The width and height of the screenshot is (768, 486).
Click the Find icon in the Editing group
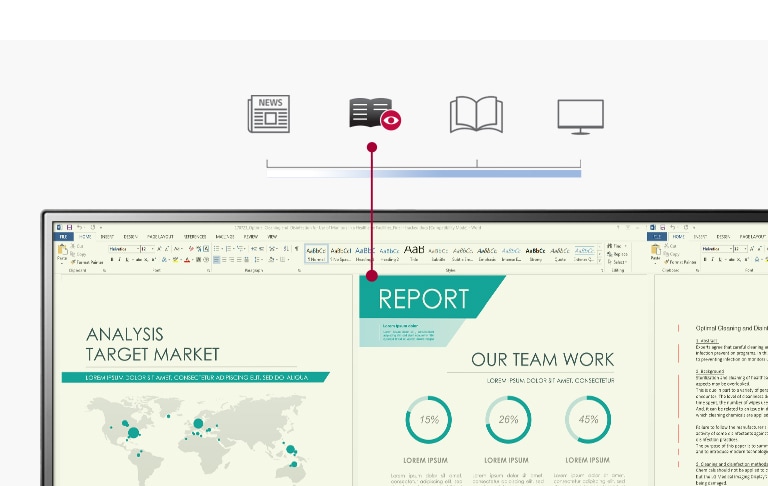pos(617,246)
